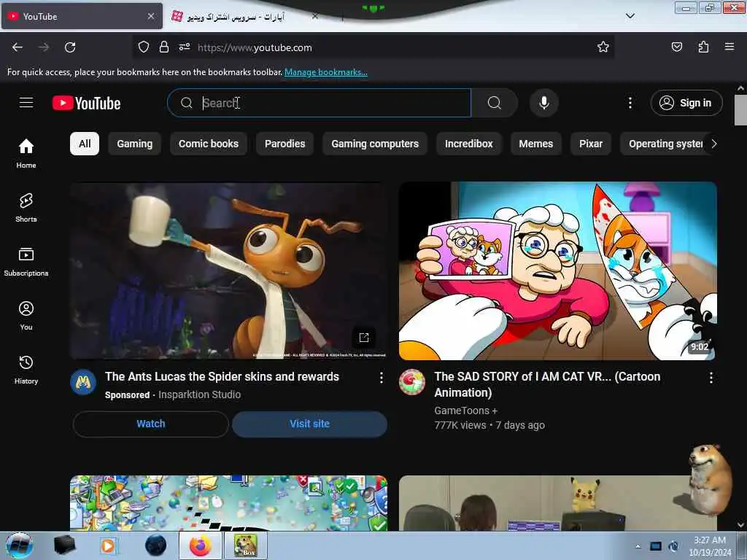Open Insparktion Studio channel avatar
Viewport: 747px width, 560px height.
click(83, 382)
